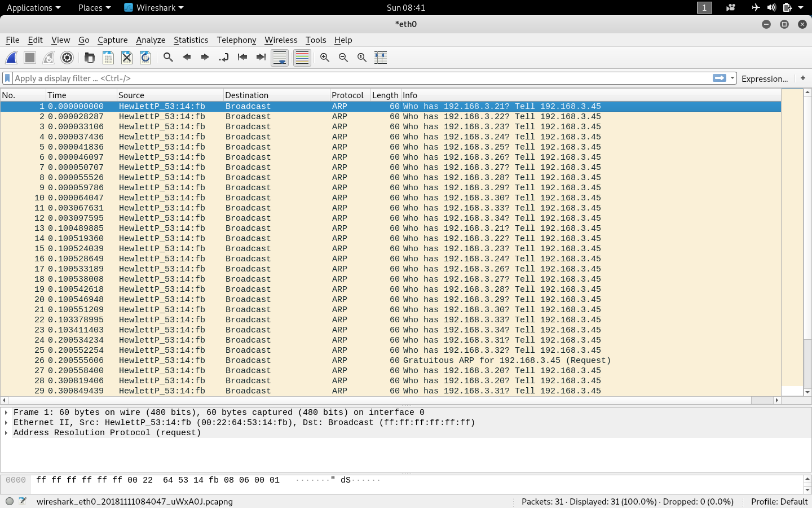The width and height of the screenshot is (812, 508).
Task: Add a display filter button with plus
Action: click(803, 78)
